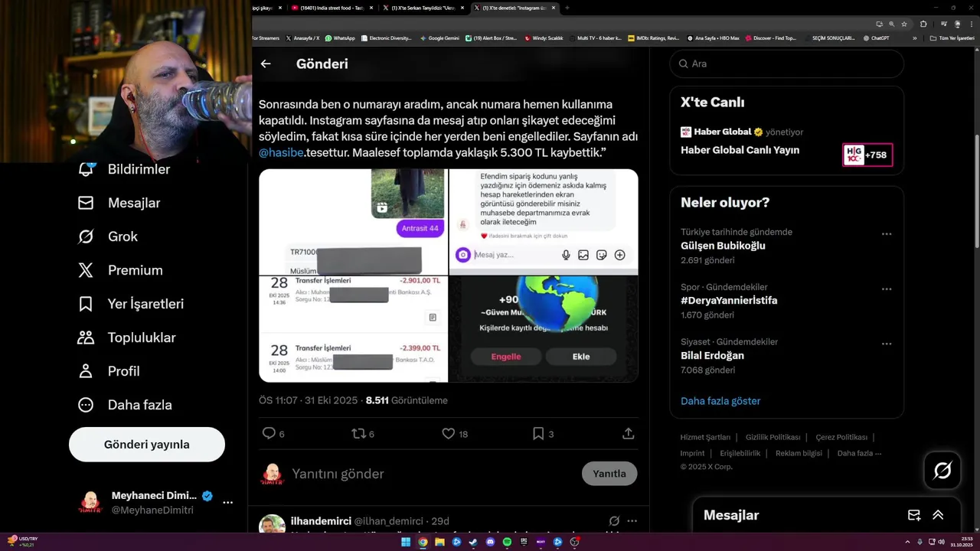This screenshot has width=980, height=551.
Task: Click the Ara search box
Action: pos(786,64)
